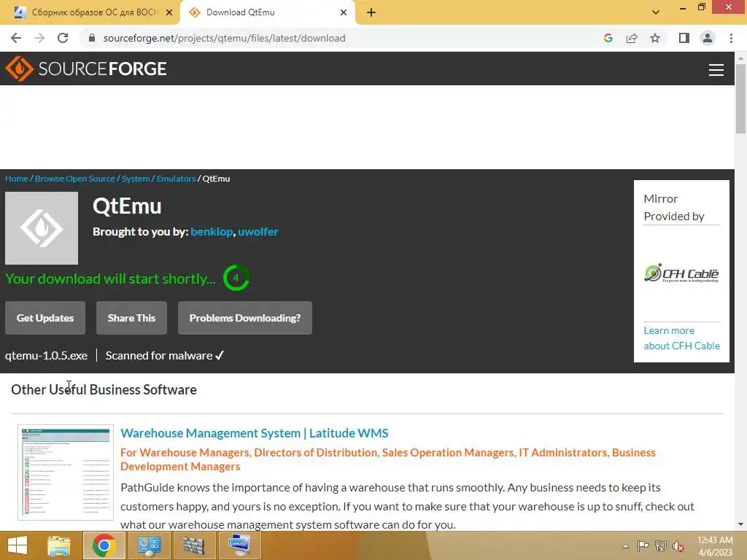Go back using browser back arrow
The height and width of the screenshot is (560, 747).
tap(16, 38)
